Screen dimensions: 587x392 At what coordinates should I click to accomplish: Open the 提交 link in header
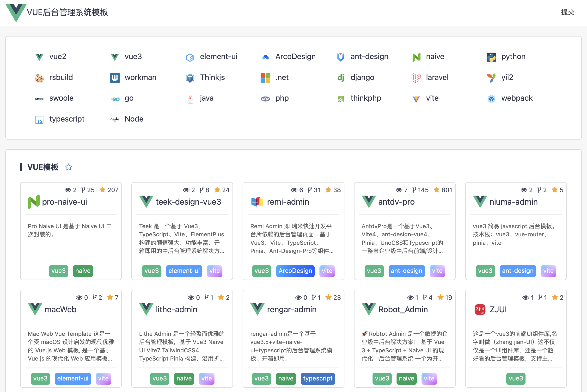click(x=567, y=12)
